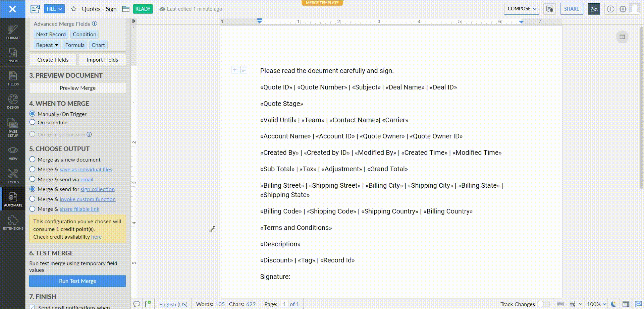Click the page number input field

pyautogui.click(x=284, y=304)
